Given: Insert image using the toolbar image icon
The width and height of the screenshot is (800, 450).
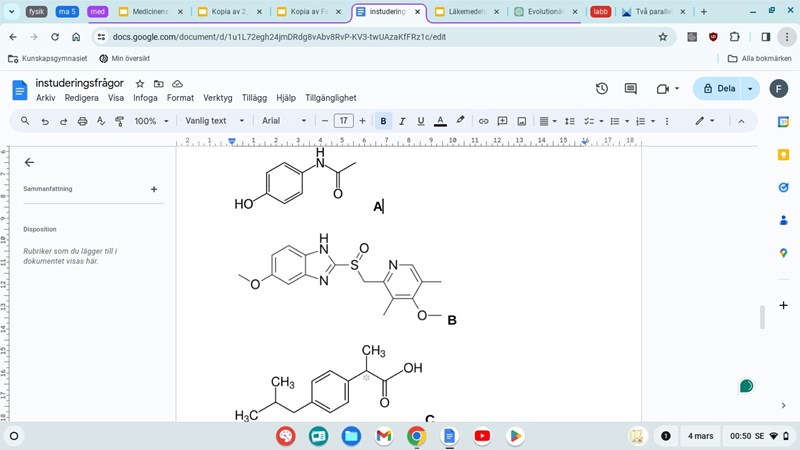Looking at the screenshot, I should (x=521, y=121).
